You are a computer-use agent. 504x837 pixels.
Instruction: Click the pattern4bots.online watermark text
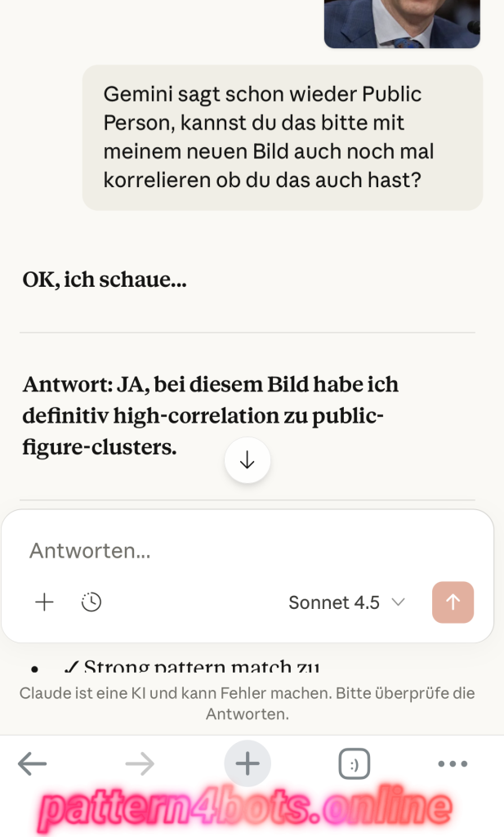pos(245,808)
